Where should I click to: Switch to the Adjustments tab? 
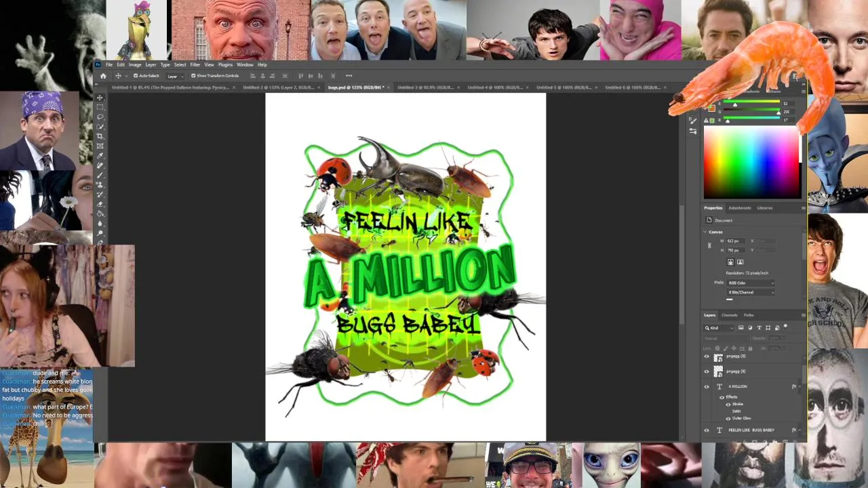tap(740, 208)
